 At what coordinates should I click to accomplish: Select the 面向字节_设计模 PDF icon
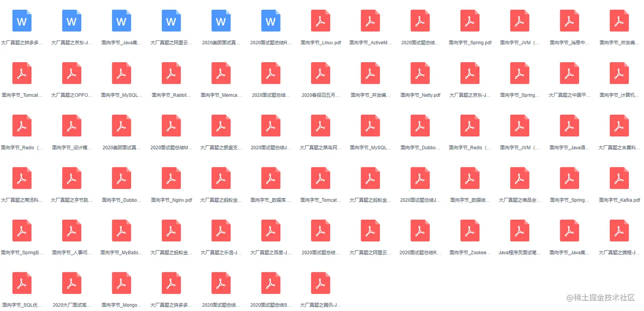click(72, 125)
